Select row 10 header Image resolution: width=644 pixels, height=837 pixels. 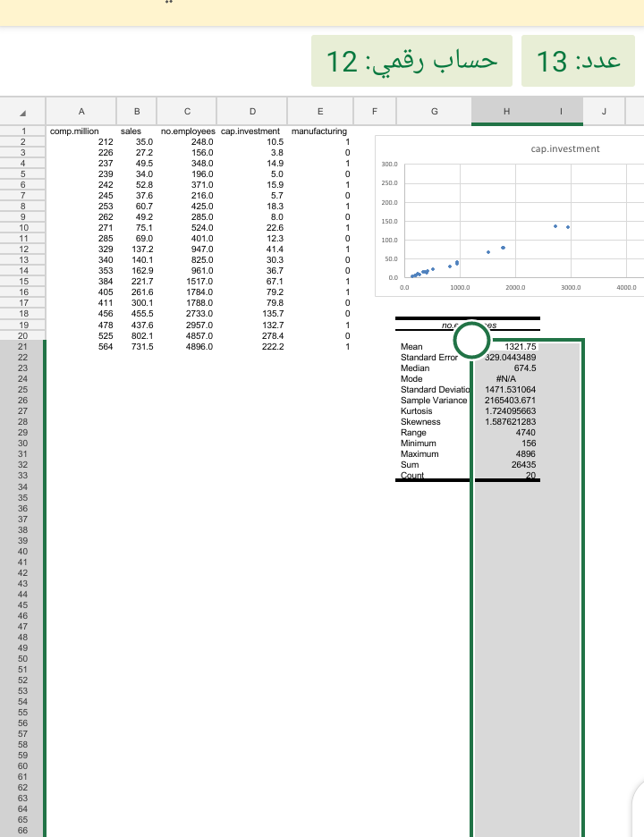pos(23,227)
